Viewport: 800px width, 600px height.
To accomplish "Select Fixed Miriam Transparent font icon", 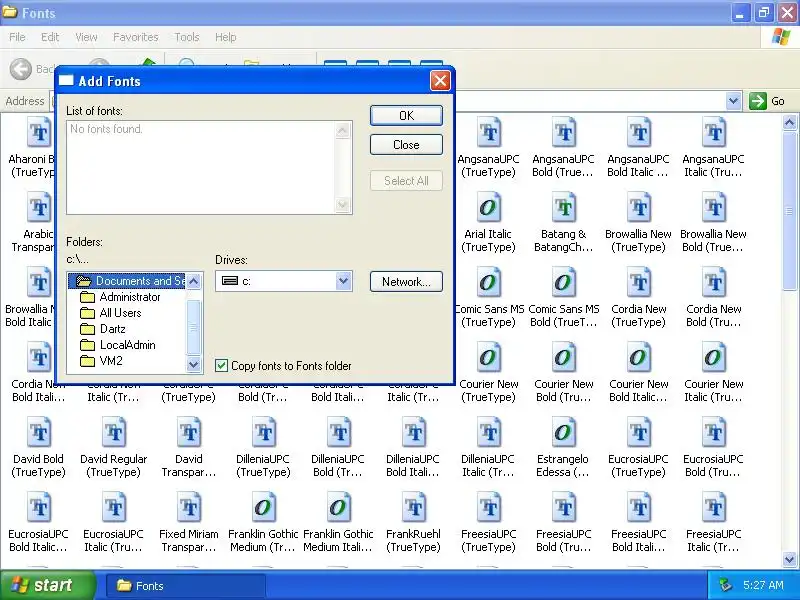I will point(188,508).
